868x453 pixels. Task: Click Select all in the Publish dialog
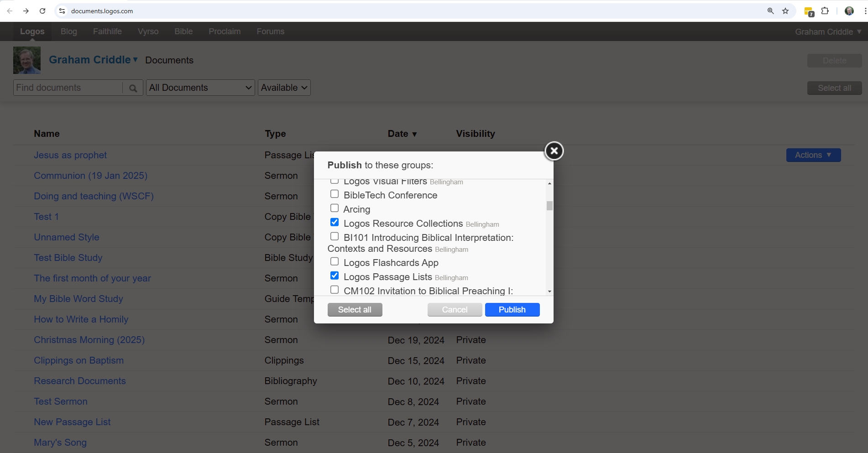point(355,310)
